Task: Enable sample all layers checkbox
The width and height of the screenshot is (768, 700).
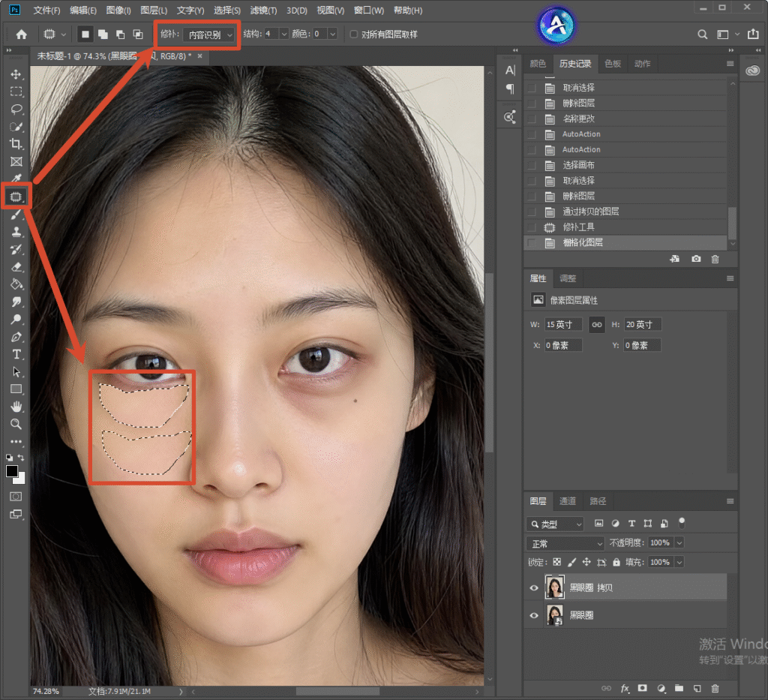Action: [x=354, y=35]
